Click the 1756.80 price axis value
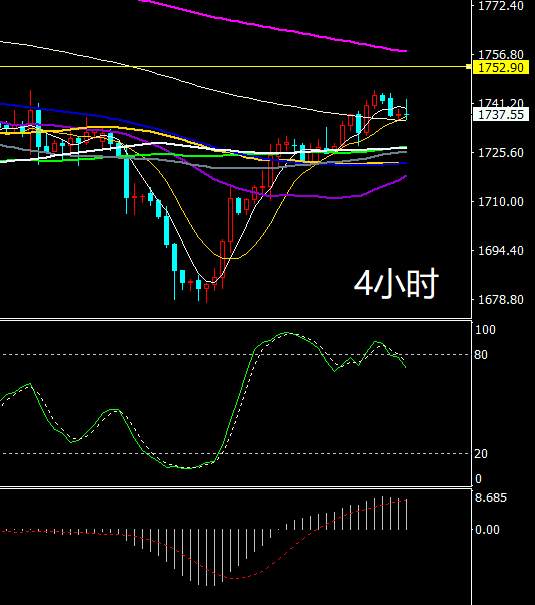The height and width of the screenshot is (605, 535). [x=501, y=54]
